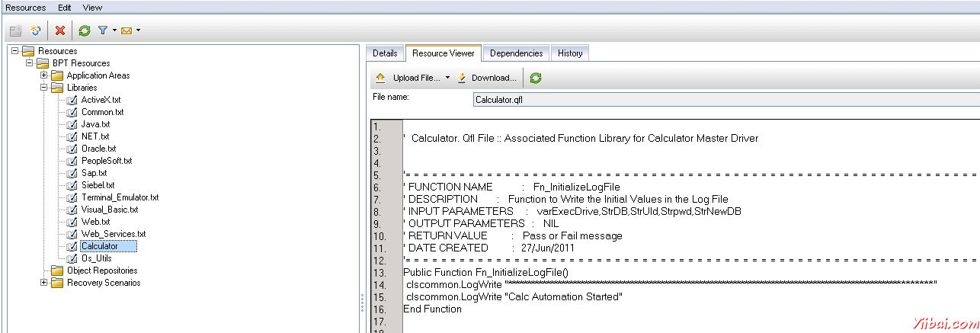Open the Filter dropdown arrow
The width and height of the screenshot is (980, 333).
pyautogui.click(x=114, y=30)
